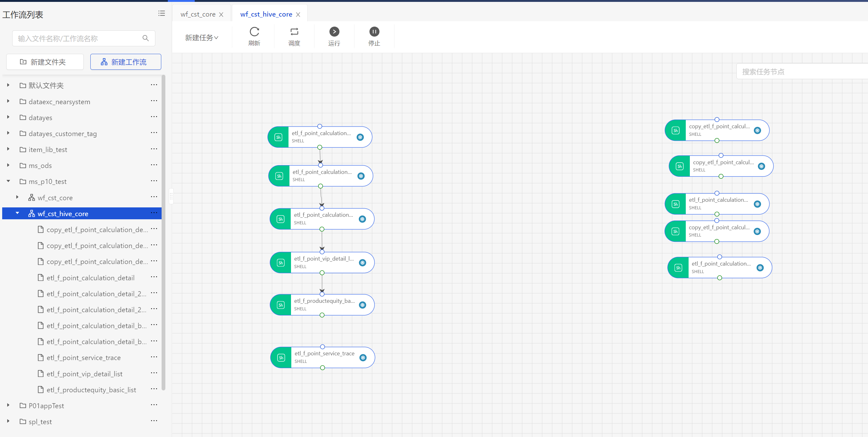Close the wf_cst_hive_core tab
This screenshot has width=868, height=437.
click(298, 14)
